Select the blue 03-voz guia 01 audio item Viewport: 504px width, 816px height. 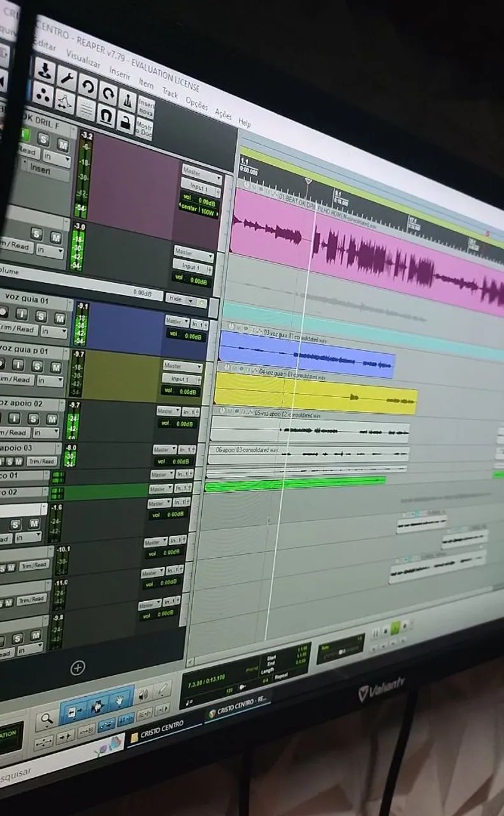pos(306,354)
